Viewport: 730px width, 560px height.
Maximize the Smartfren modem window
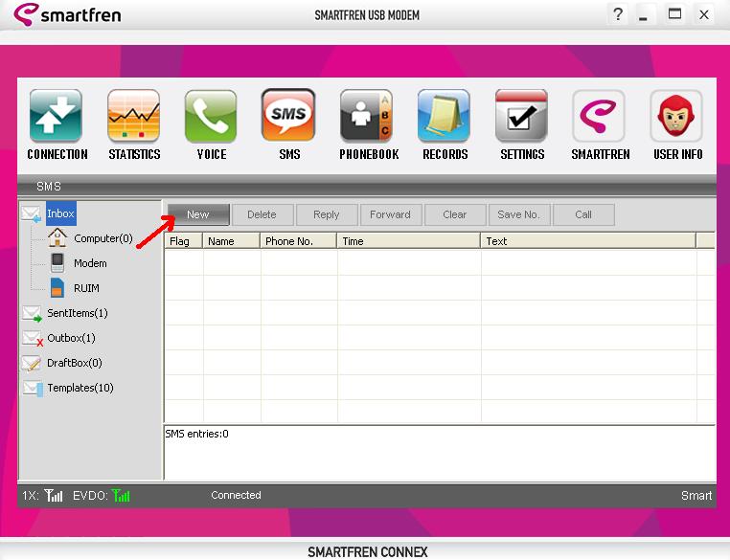pos(674,14)
